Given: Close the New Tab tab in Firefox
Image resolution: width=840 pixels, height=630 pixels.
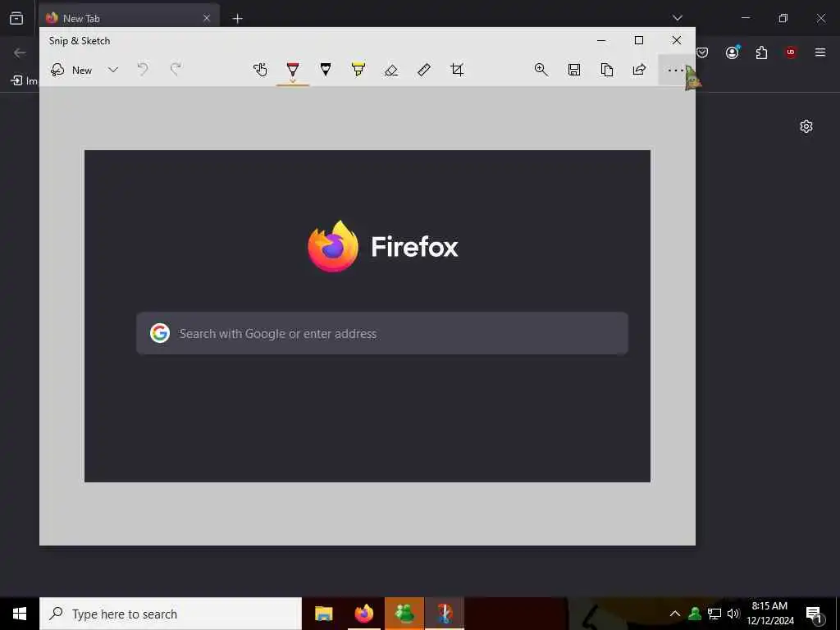Looking at the screenshot, I should (x=207, y=18).
